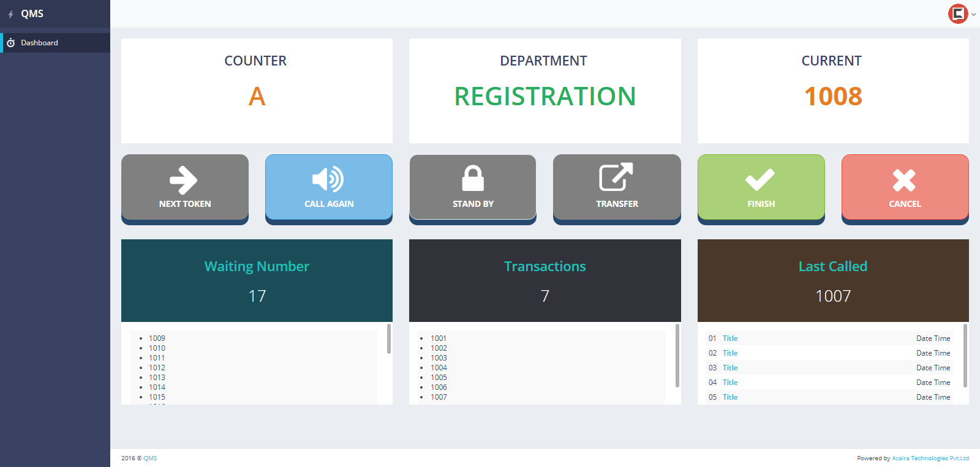Open the Title link in row 03
980x467 pixels.
point(729,368)
